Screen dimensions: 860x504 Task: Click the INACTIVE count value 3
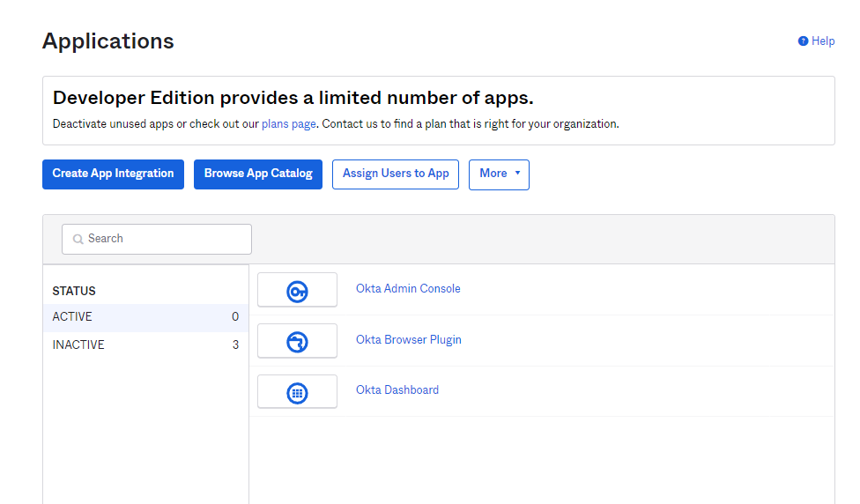pos(235,345)
